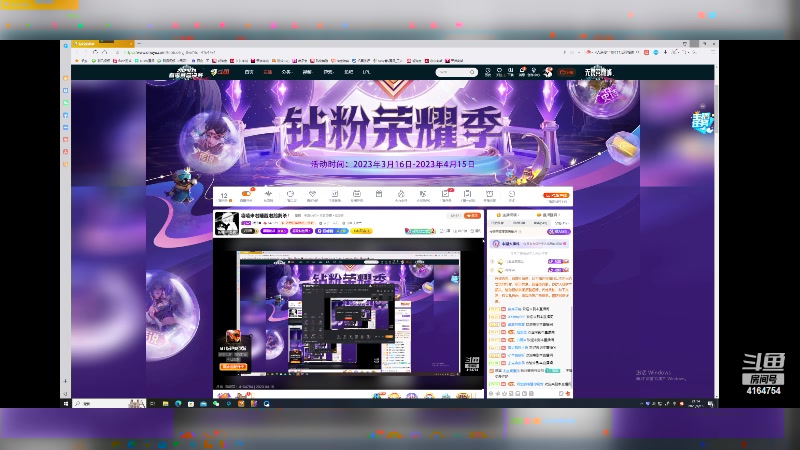Toggle the orange switch in streamer toolbar
The image size is (800, 450).
(x=246, y=194)
